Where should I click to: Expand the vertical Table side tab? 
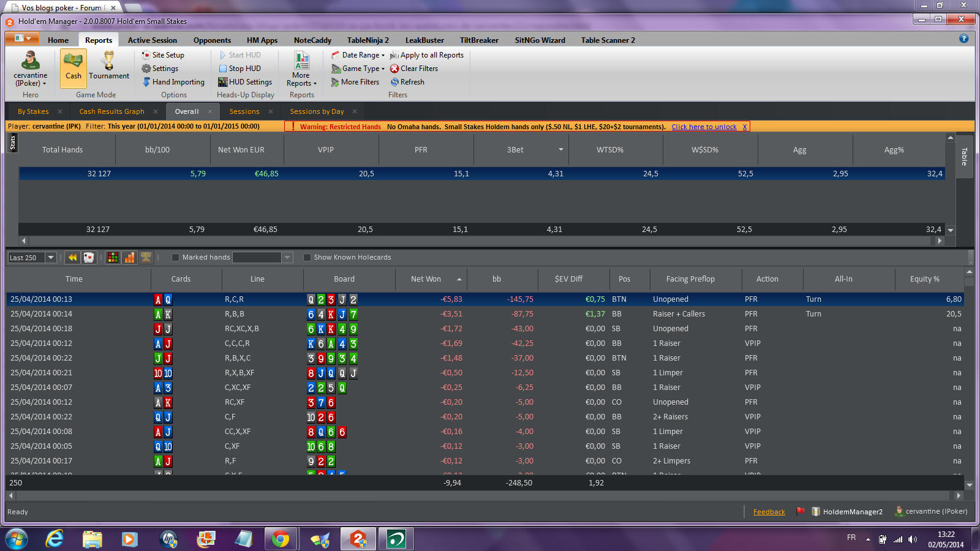click(x=963, y=156)
